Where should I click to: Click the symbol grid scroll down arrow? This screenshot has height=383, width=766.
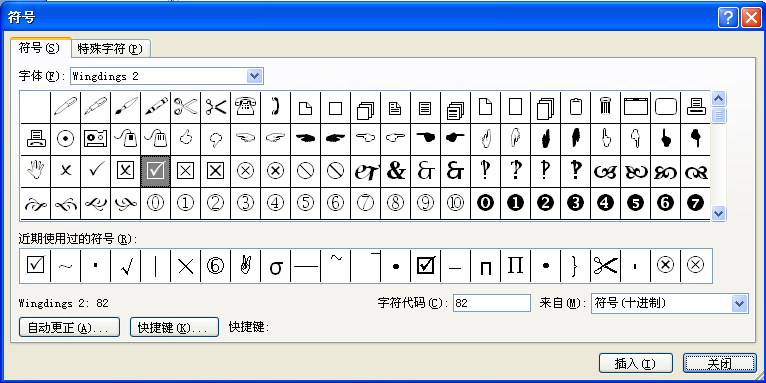pyautogui.click(x=718, y=213)
